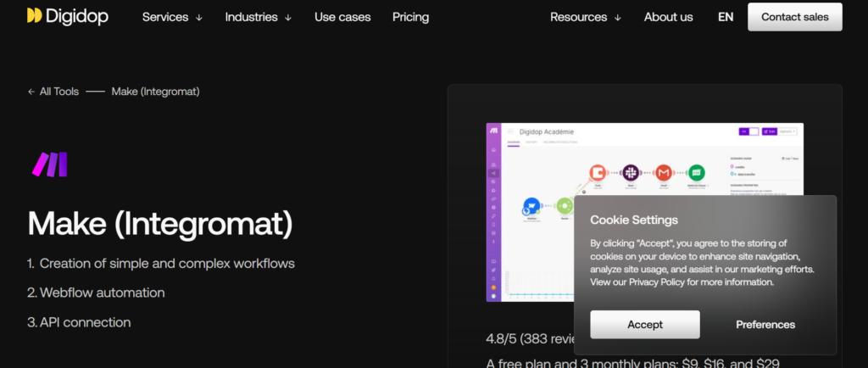Expand the Industries dropdown menu
The image size is (868, 368).
[258, 17]
